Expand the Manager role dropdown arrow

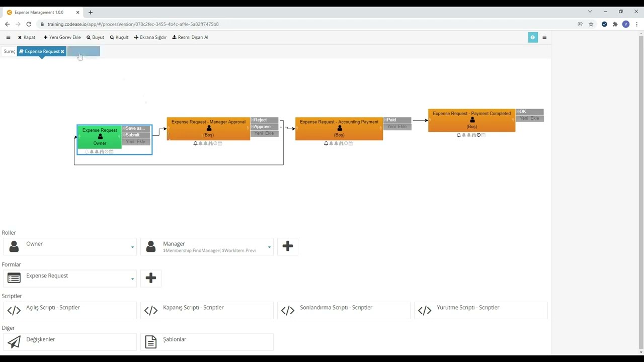[269, 247]
